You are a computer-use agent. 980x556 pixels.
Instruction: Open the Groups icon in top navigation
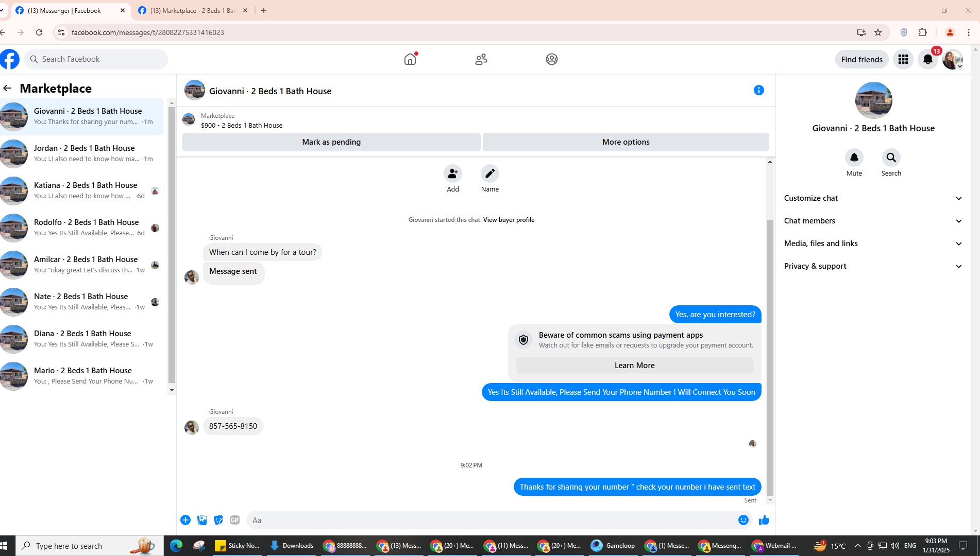552,59
